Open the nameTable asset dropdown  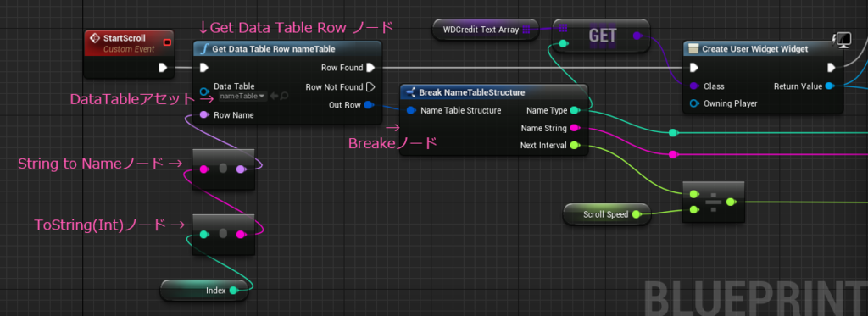(x=242, y=96)
